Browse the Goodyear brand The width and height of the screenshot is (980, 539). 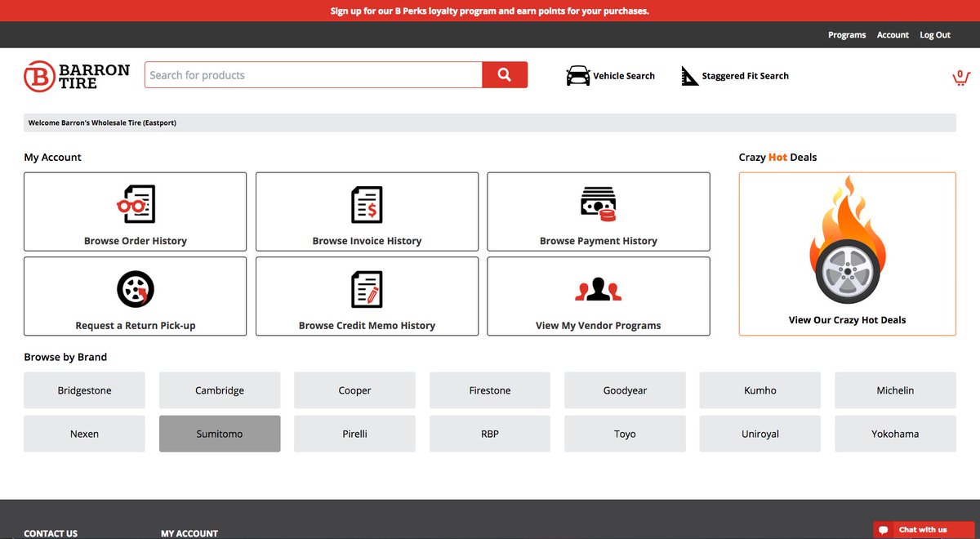click(x=625, y=390)
